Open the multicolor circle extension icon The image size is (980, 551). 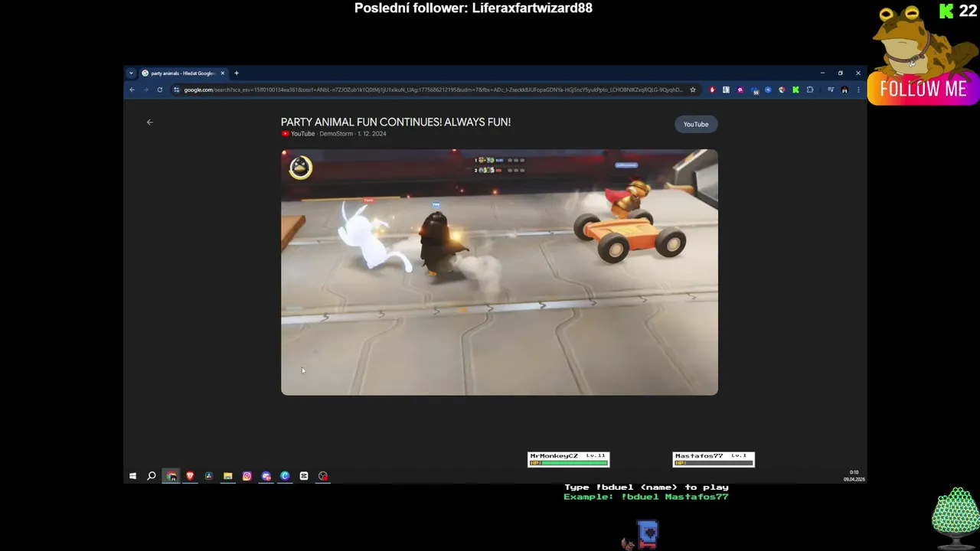click(x=782, y=90)
